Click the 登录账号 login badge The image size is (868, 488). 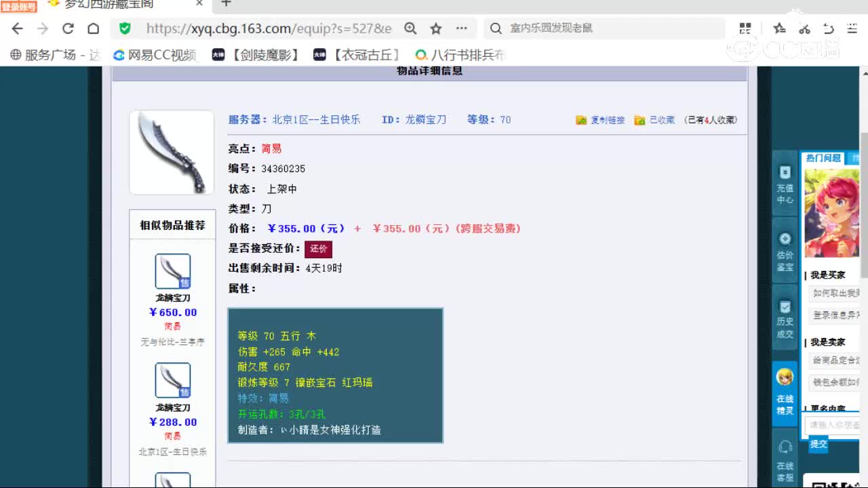pos(18,7)
